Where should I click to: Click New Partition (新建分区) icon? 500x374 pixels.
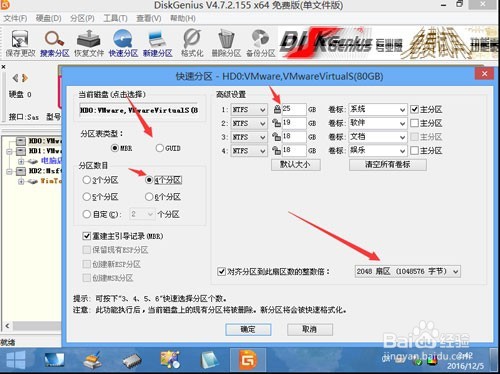point(157,43)
